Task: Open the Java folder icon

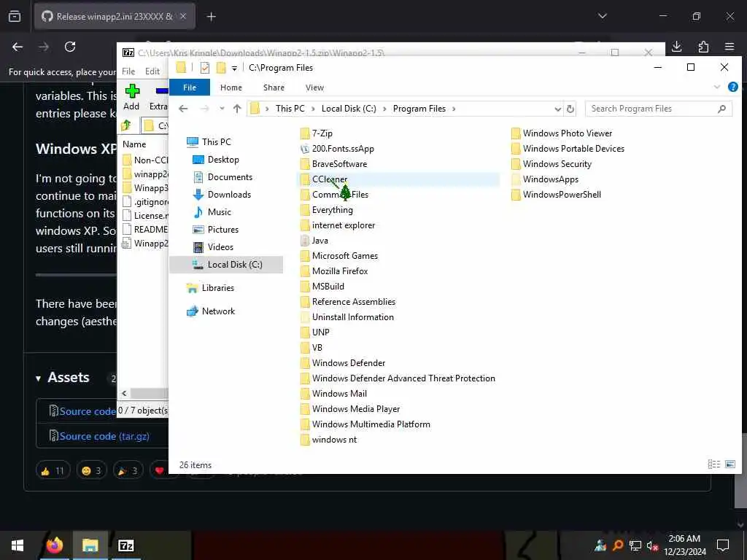Action: pyautogui.click(x=305, y=241)
